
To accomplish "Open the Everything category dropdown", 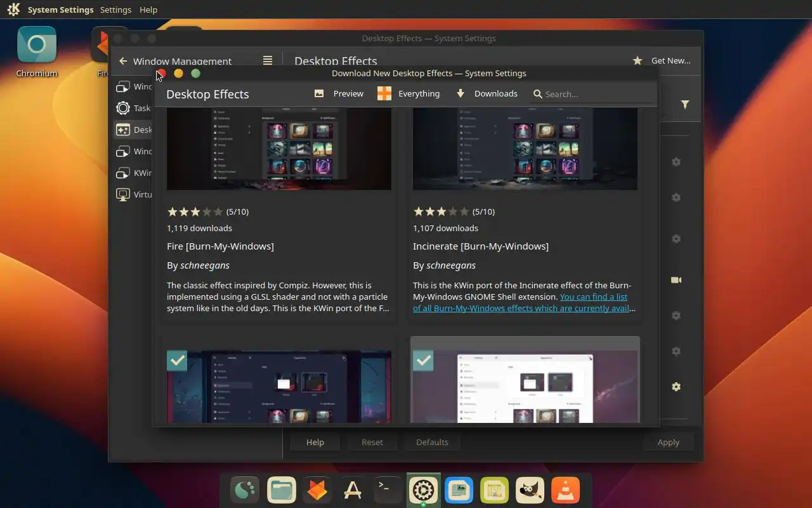I will coord(409,93).
